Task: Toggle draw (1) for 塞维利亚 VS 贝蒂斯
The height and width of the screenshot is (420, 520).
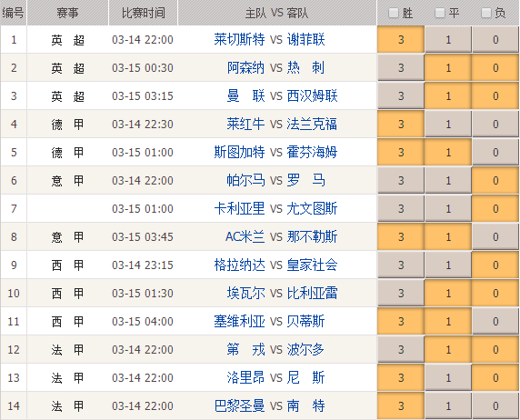Action: pyautogui.click(x=447, y=322)
